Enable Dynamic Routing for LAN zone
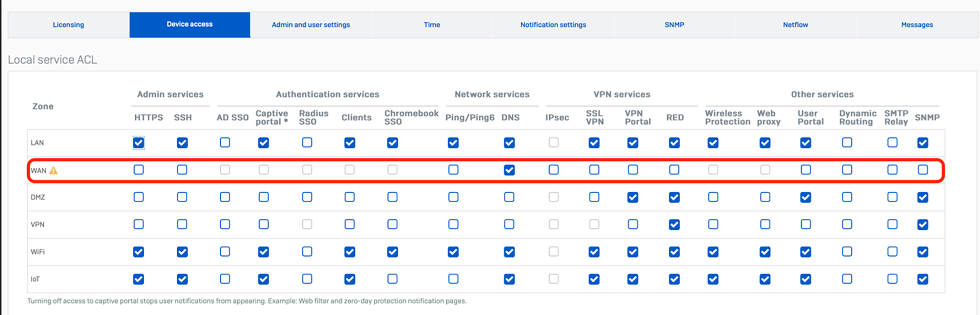The height and width of the screenshot is (315, 980). click(x=847, y=143)
